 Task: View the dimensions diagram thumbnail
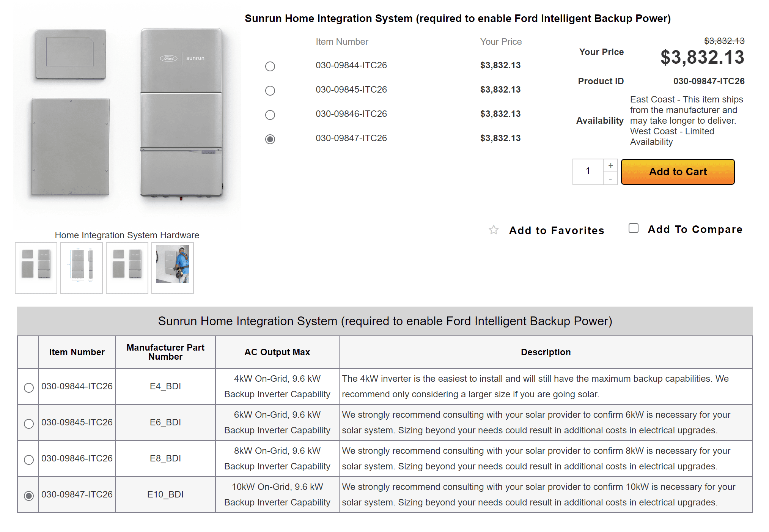pyautogui.click(x=82, y=268)
